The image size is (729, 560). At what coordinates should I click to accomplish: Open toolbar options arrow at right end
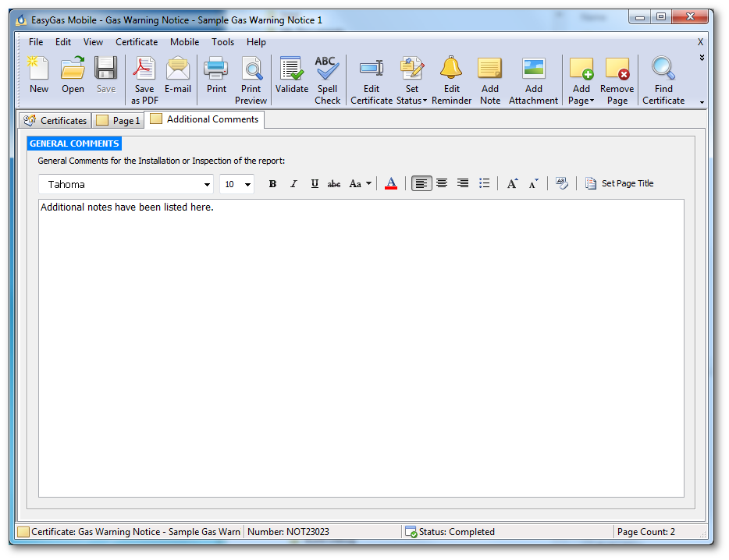point(702,102)
